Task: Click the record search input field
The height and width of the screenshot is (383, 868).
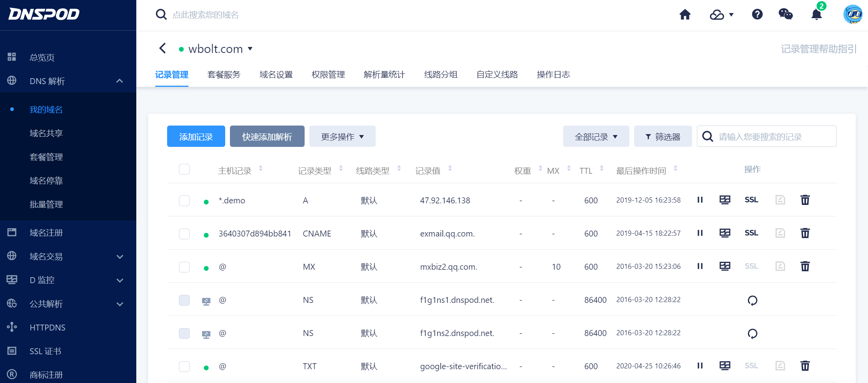Action: (770, 136)
